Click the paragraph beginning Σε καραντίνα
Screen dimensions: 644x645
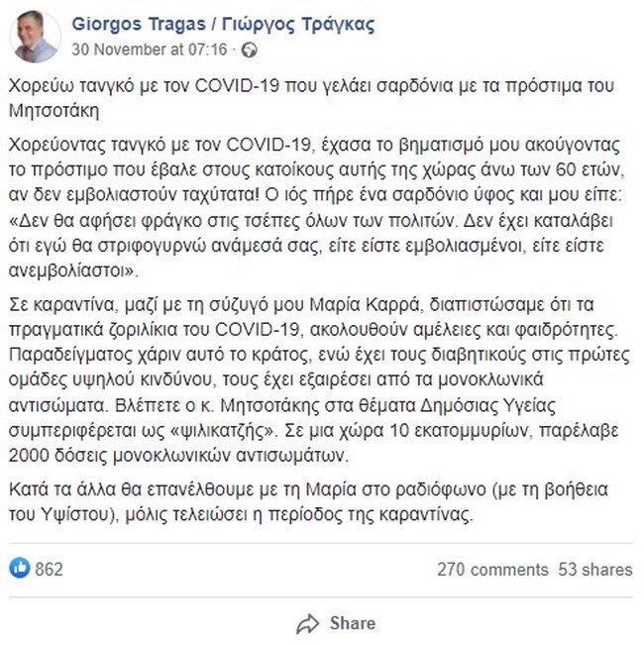coord(317,382)
